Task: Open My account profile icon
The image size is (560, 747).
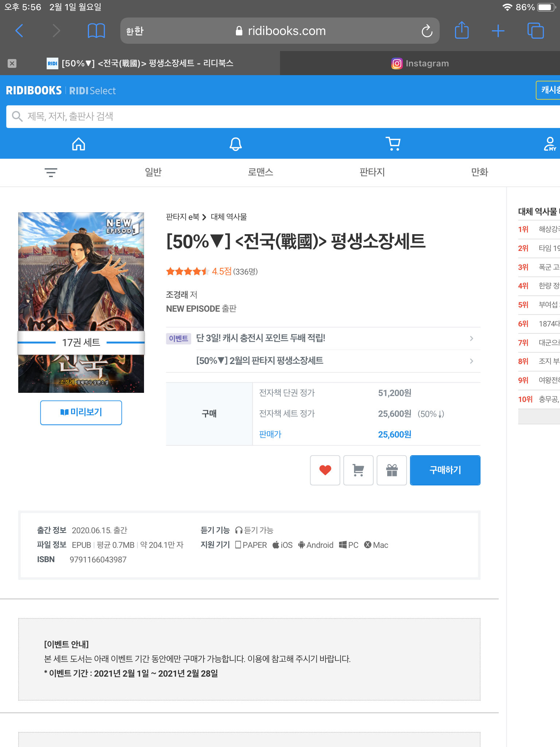Action: point(549,144)
